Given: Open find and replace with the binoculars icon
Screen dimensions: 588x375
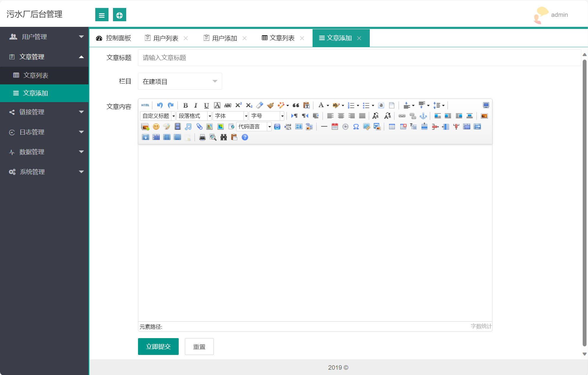Looking at the screenshot, I should pos(224,137).
